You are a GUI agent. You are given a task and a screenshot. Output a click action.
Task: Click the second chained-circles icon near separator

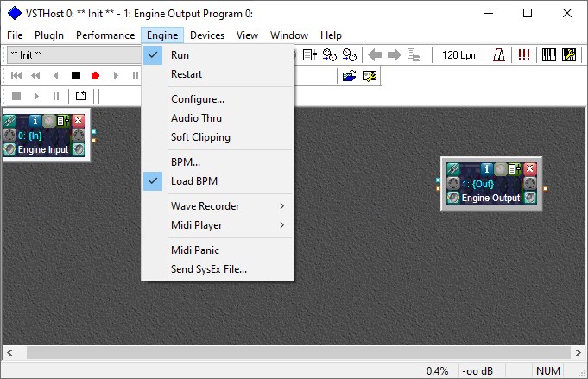350,55
